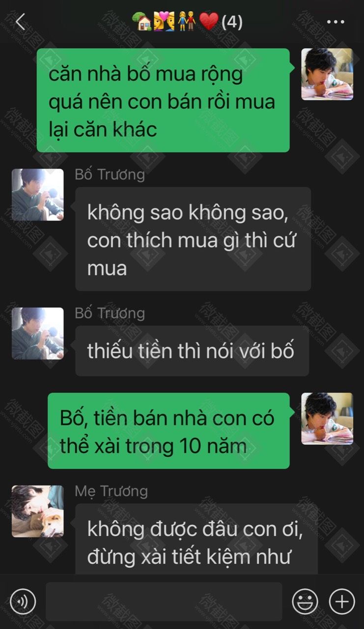Open the emoji sticker picker

(305, 601)
